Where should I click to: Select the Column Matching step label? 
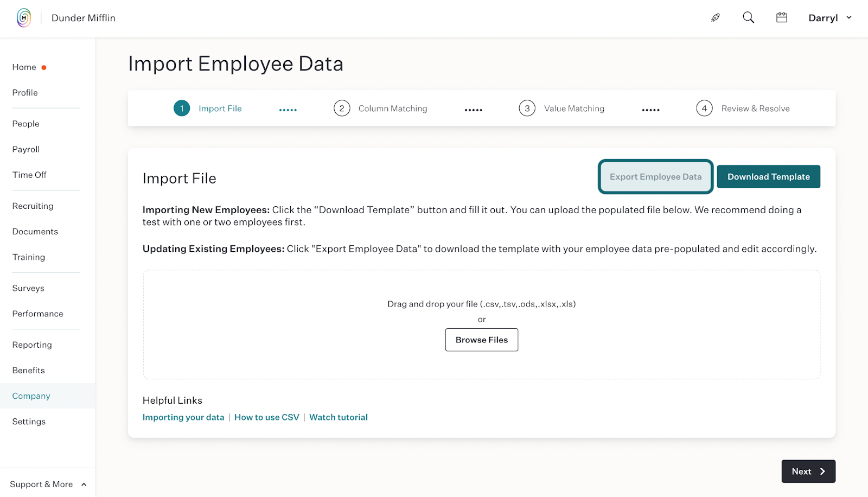[x=393, y=109]
